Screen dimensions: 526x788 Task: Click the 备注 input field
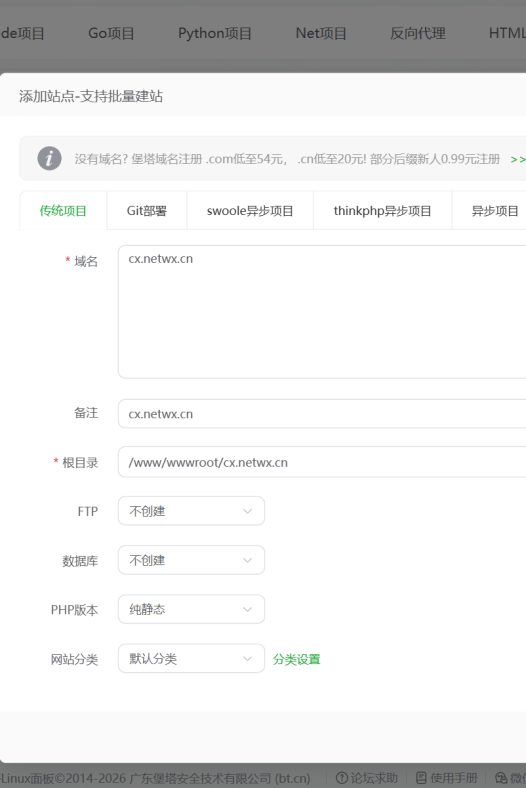click(322, 414)
